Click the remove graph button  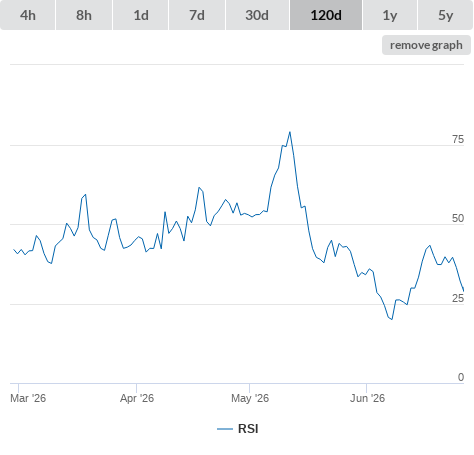(426, 45)
